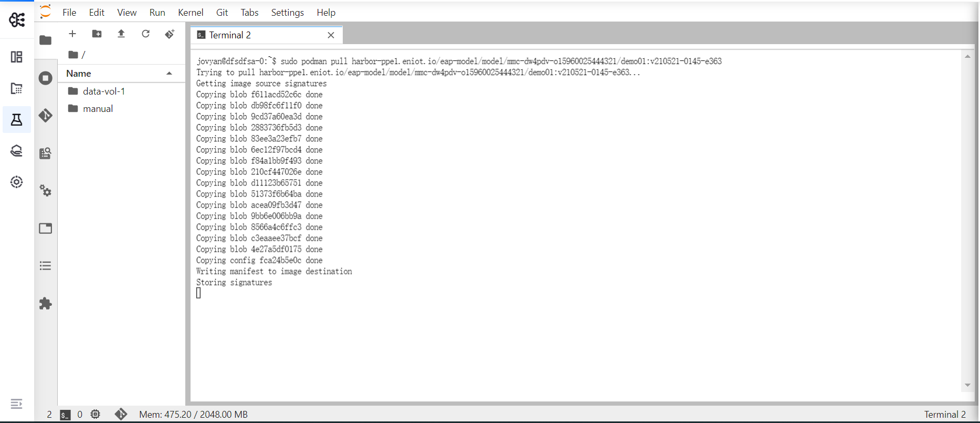The height and width of the screenshot is (423, 980).
Task: Click the 'Writing manifest to image destination' line
Action: point(274,272)
